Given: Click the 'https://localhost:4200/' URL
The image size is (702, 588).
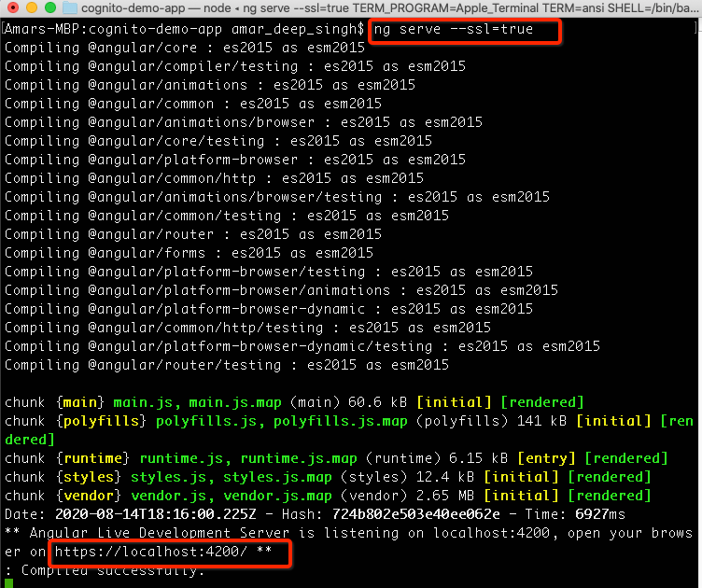Looking at the screenshot, I should pos(151,552).
